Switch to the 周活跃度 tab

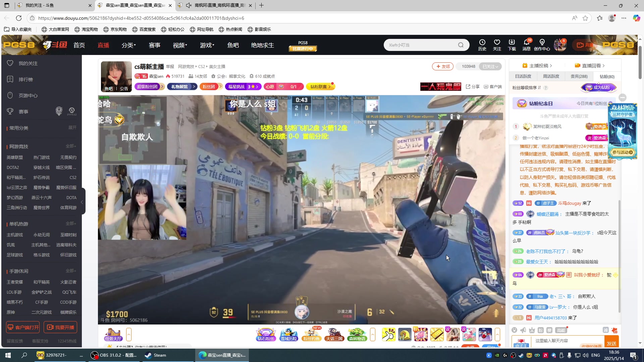(x=551, y=76)
